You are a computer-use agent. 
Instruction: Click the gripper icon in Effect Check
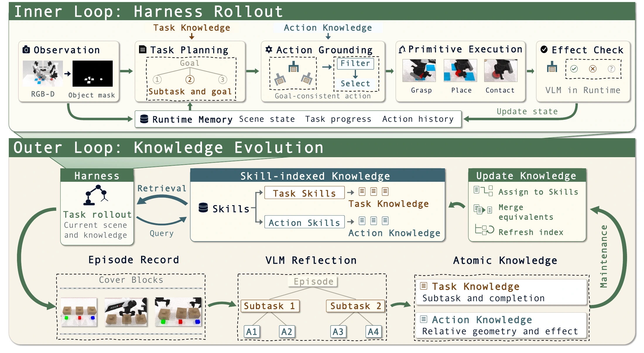(552, 67)
